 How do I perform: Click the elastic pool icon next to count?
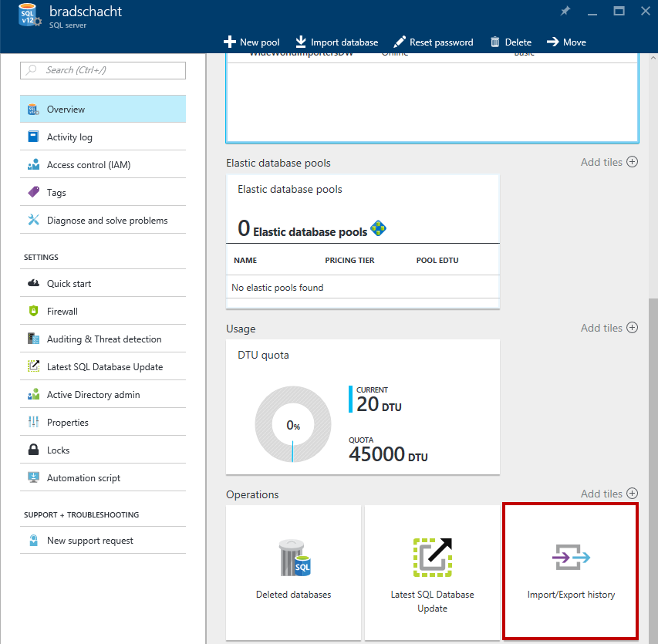[x=378, y=228]
